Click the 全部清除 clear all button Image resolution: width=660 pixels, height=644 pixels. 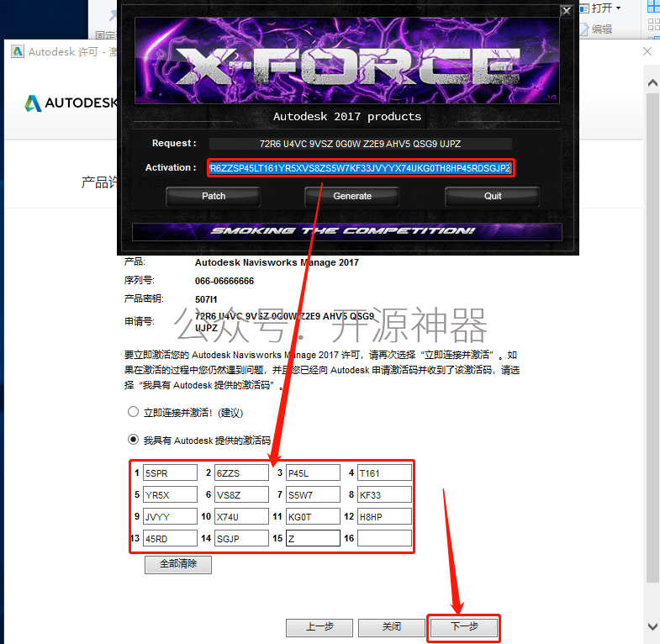[x=178, y=564]
